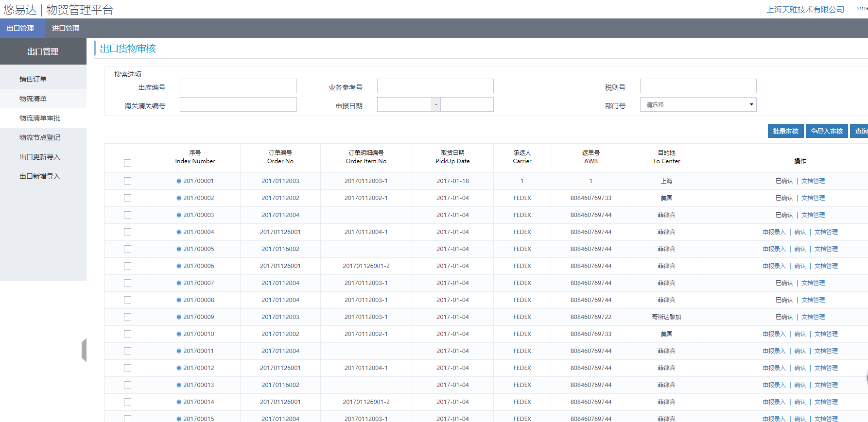Click the star icon beside 201700006
This screenshot has height=422, width=868.
click(x=179, y=266)
